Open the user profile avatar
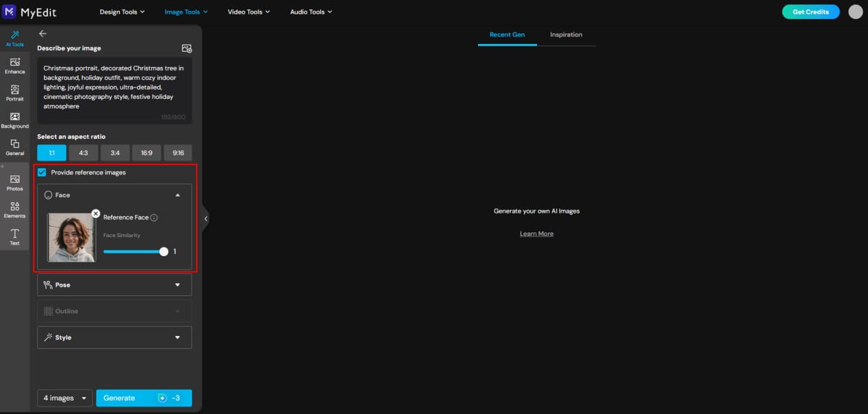868x414 pixels. [x=855, y=12]
